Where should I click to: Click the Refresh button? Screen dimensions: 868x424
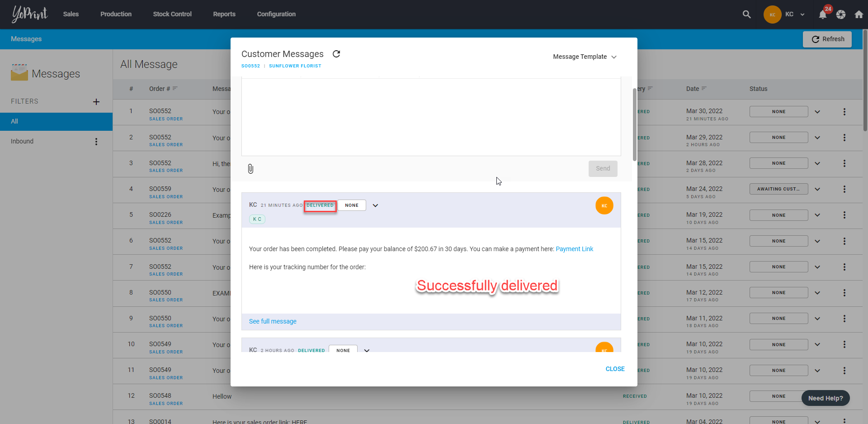(827, 39)
